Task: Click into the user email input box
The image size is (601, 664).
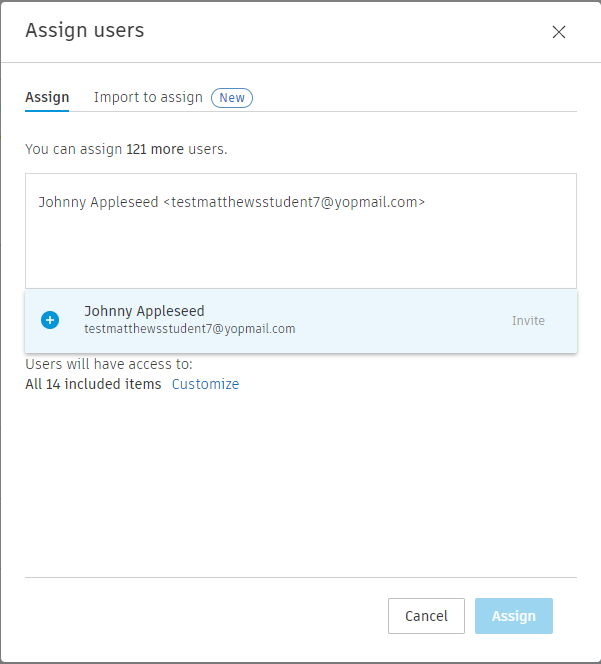Action: tap(301, 231)
